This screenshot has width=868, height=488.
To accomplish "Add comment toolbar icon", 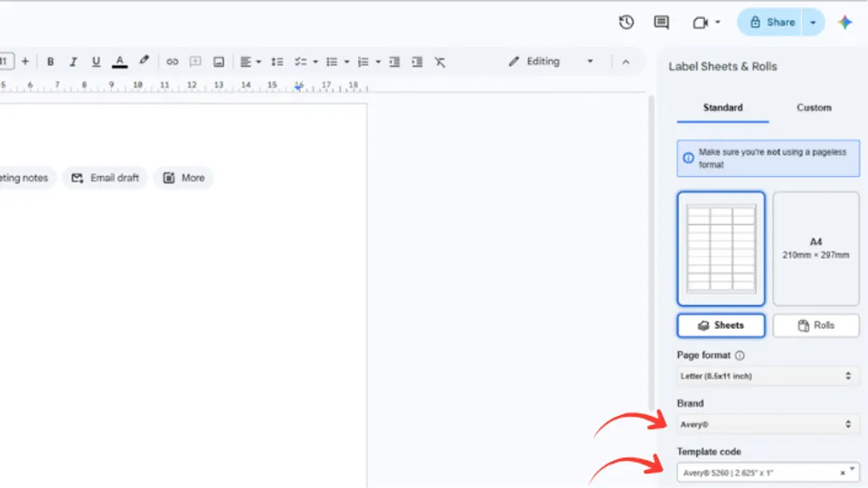I will coord(195,61).
